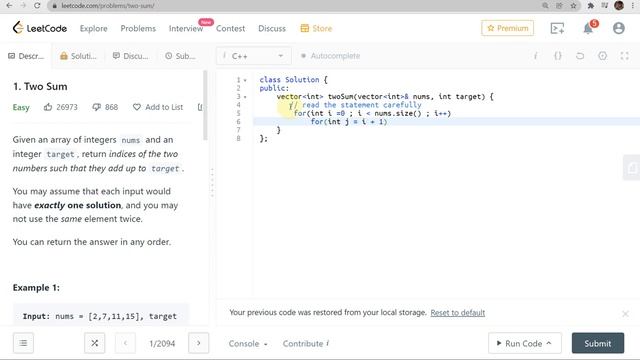The width and height of the screenshot is (640, 360).
Task: Open the playground terminal icon
Action: tap(557, 28)
